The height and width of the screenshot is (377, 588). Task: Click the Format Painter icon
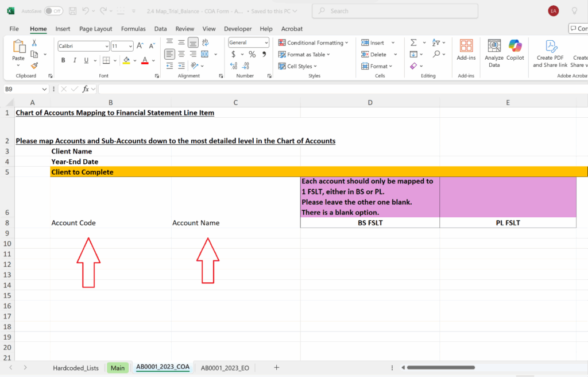pyautogui.click(x=33, y=66)
